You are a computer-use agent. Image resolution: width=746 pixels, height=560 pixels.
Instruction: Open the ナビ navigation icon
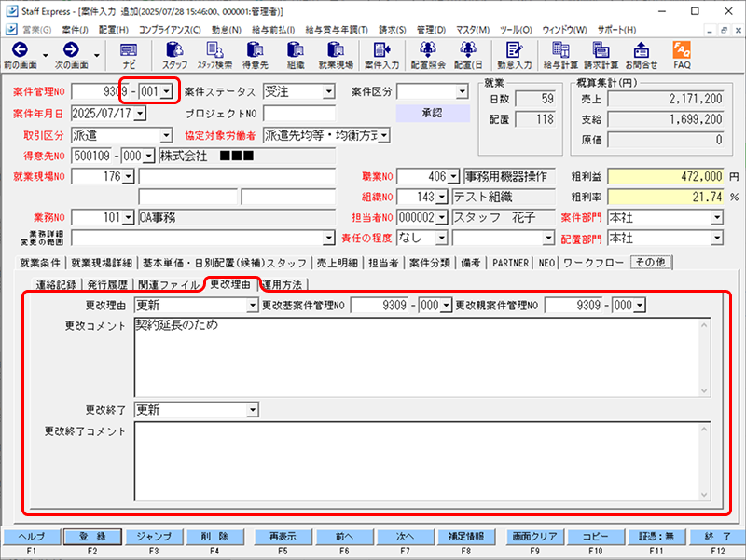click(129, 56)
